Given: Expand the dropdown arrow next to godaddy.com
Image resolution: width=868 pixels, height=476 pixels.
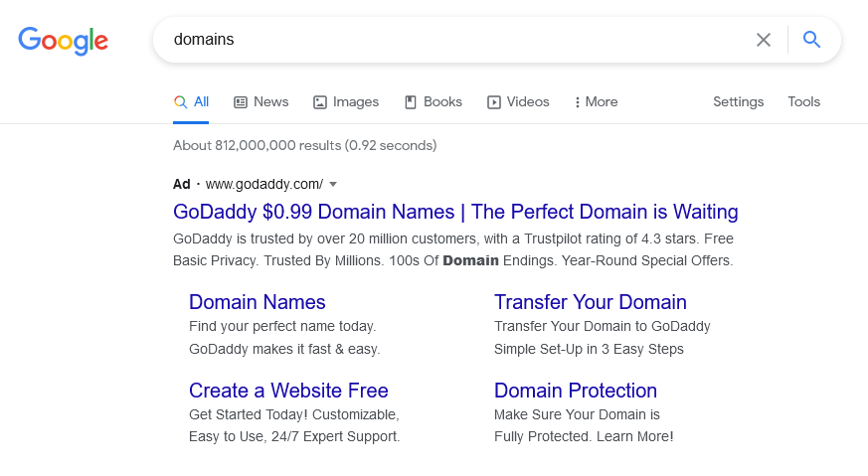Looking at the screenshot, I should click(x=333, y=184).
